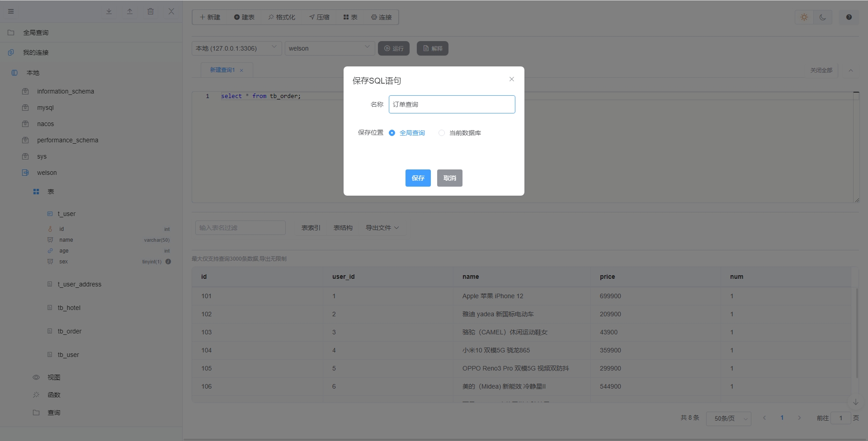Select the nacos database

click(x=45, y=124)
